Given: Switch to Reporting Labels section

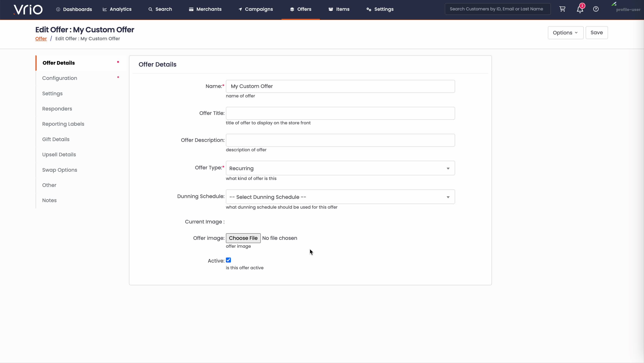Looking at the screenshot, I should pos(80,124).
